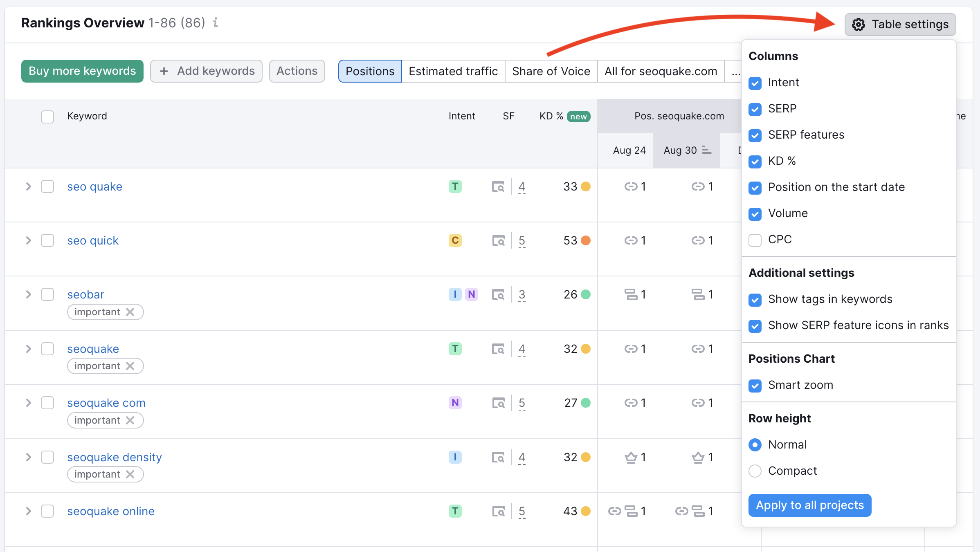Select the Compact row height radio button
Screen dimensions: 980x552
755,471
